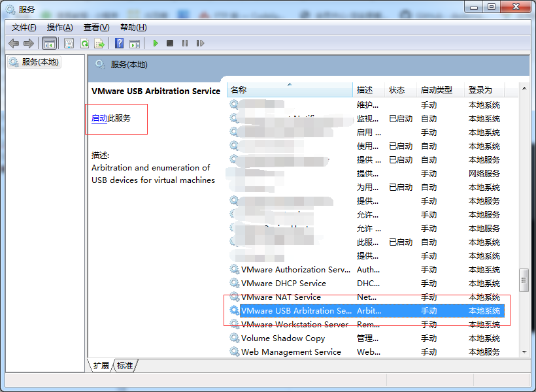Sort services by 名称 column header
Screen dimensions: 536x392
[288, 90]
